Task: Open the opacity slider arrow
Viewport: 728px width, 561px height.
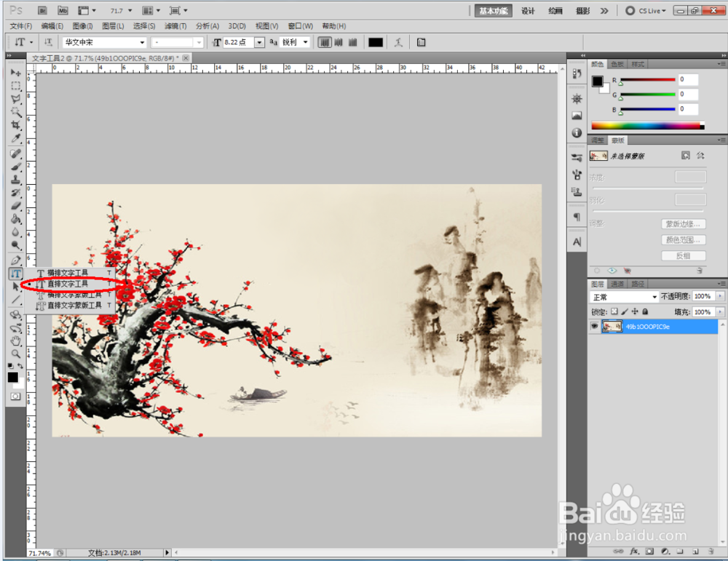Action: 720,296
